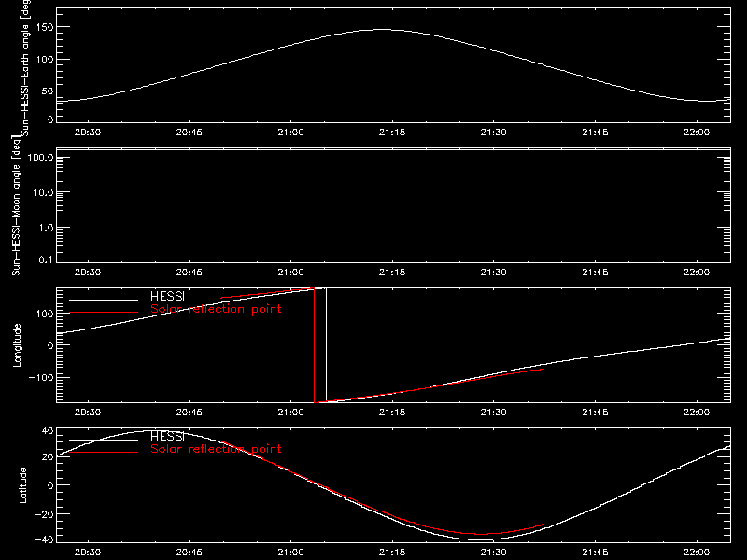Click the 100.0 tick on Moon angle plot
Image resolution: width=747 pixels, height=560 pixels.
[x=40, y=158]
